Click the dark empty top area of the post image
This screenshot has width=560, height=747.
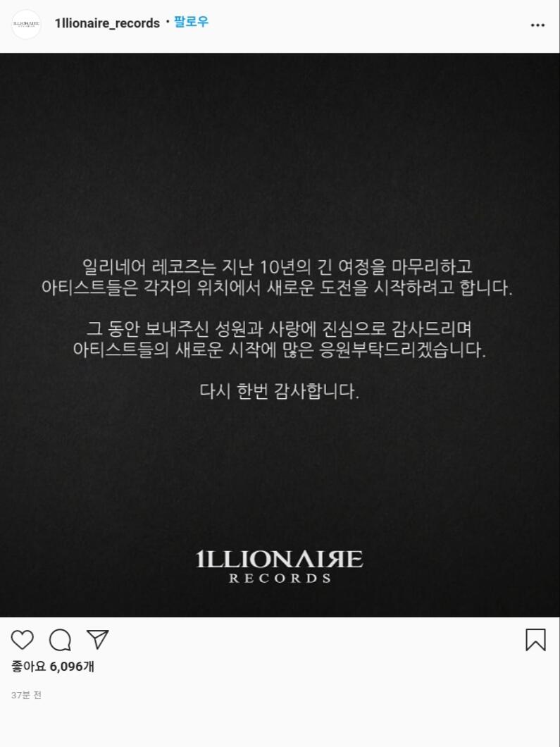(280, 143)
